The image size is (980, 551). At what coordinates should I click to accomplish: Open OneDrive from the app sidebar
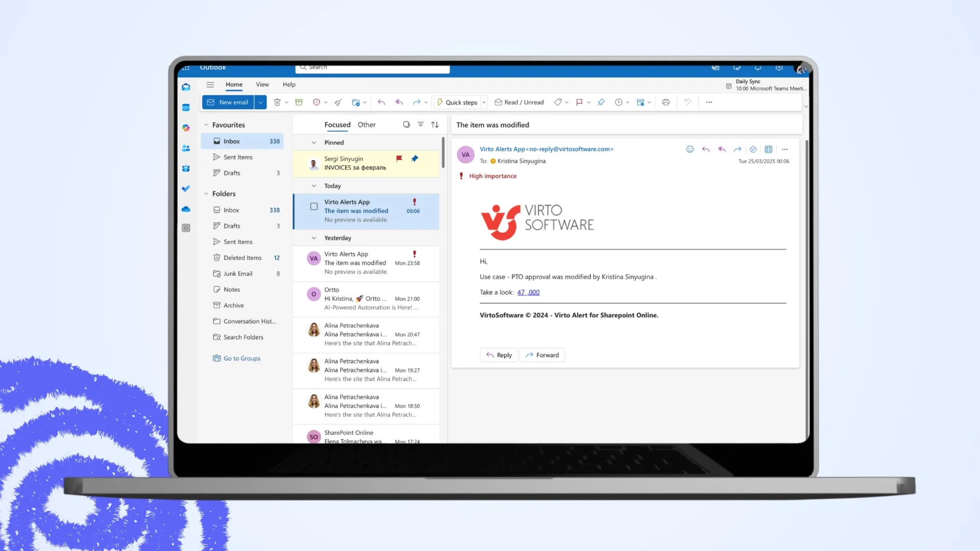coord(186,209)
